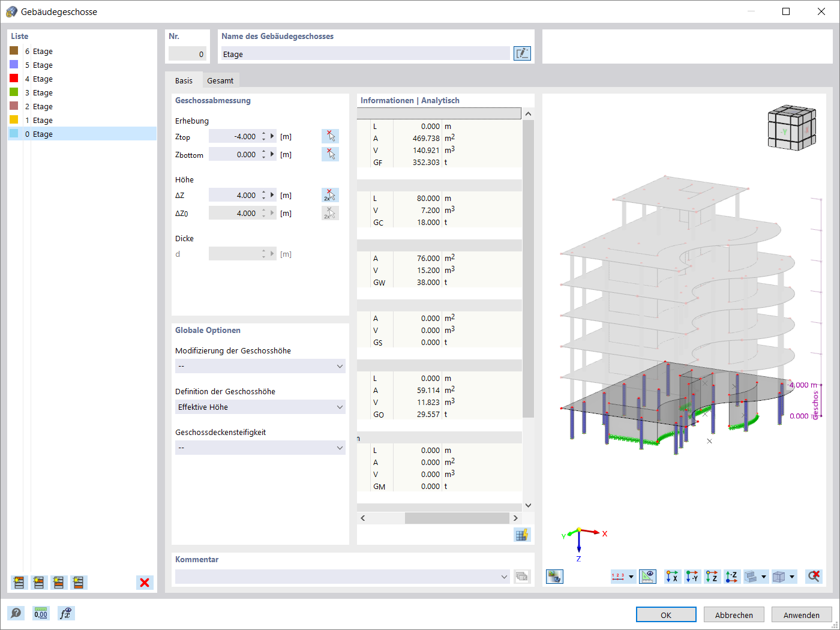Click the GC value 18.000 cell
This screenshot has height=630, width=840.
418,222
